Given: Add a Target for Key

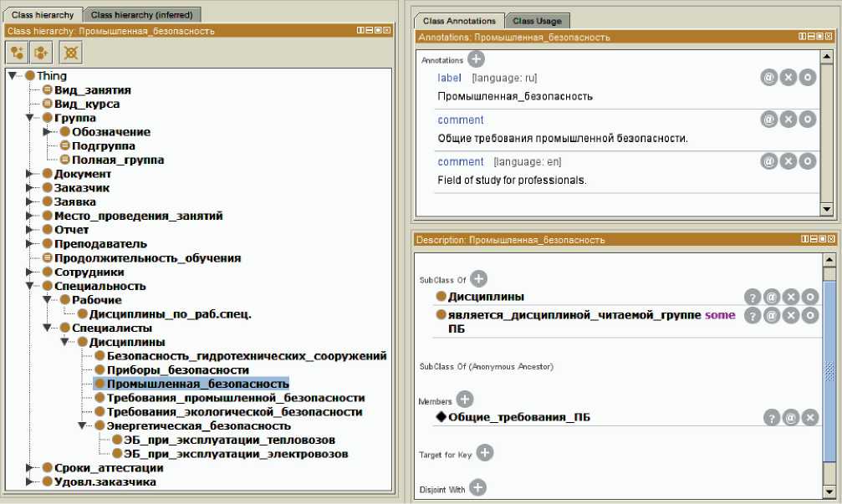Looking at the screenshot, I should tap(484, 453).
